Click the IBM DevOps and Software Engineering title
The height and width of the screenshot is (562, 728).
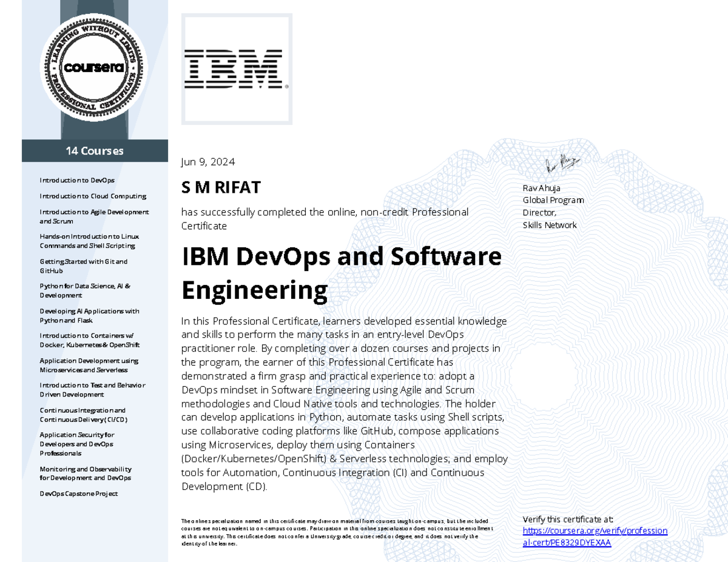point(341,273)
